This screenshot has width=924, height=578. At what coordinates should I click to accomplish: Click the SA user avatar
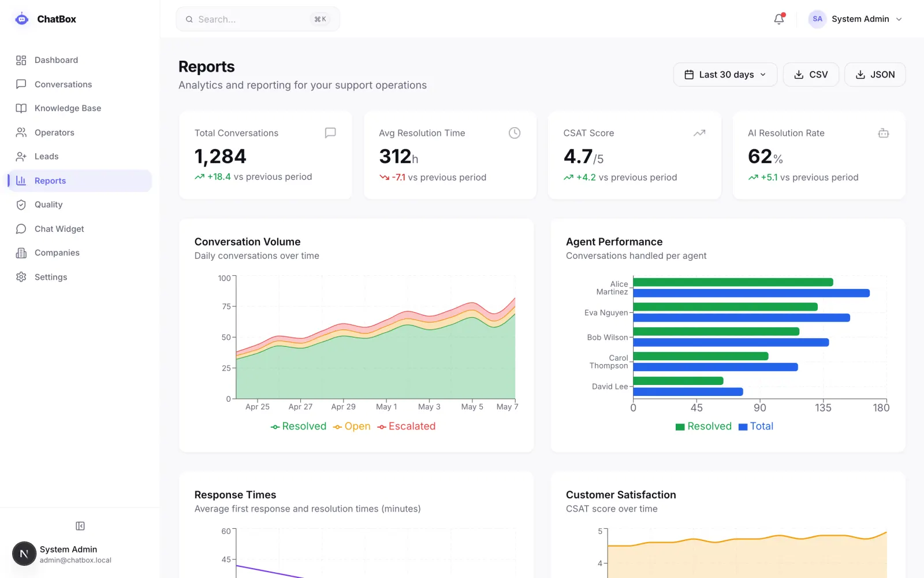point(817,19)
